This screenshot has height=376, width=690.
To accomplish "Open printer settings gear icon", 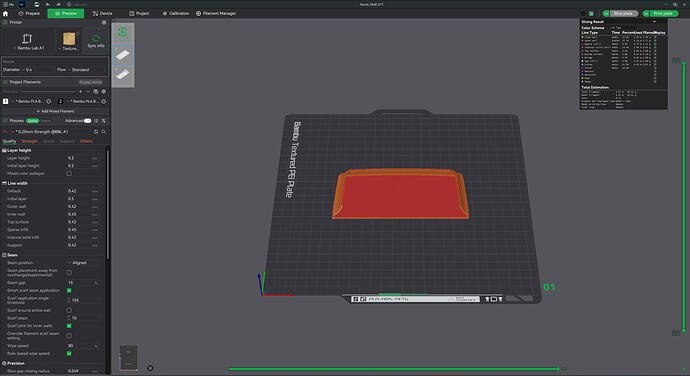I will point(104,22).
